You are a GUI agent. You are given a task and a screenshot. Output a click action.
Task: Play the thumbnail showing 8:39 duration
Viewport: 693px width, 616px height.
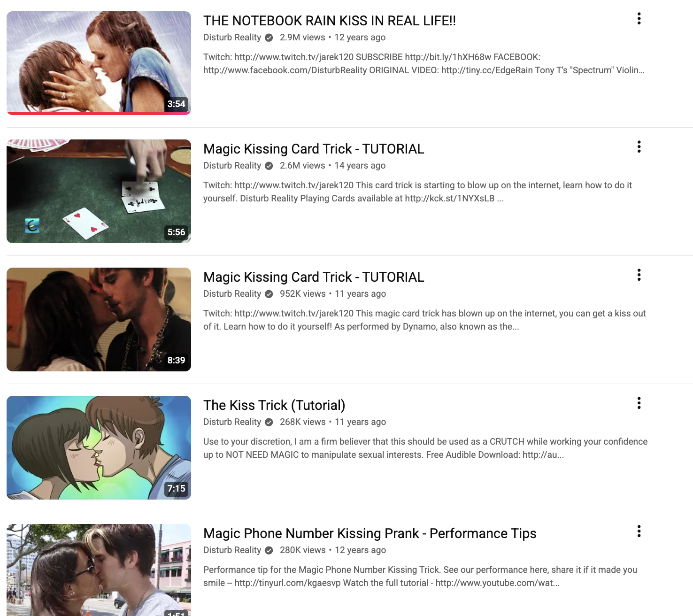(x=99, y=319)
